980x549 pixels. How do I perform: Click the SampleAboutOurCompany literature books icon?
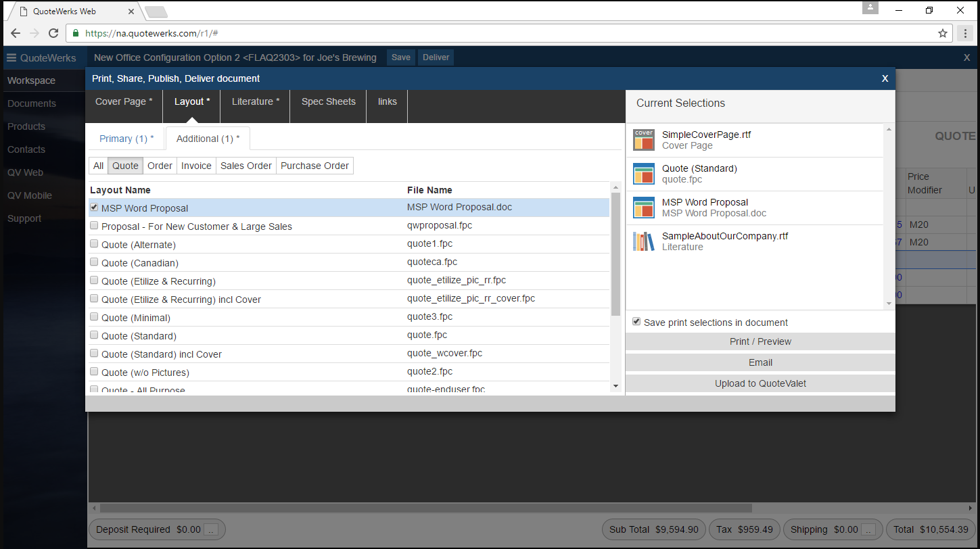click(x=644, y=241)
